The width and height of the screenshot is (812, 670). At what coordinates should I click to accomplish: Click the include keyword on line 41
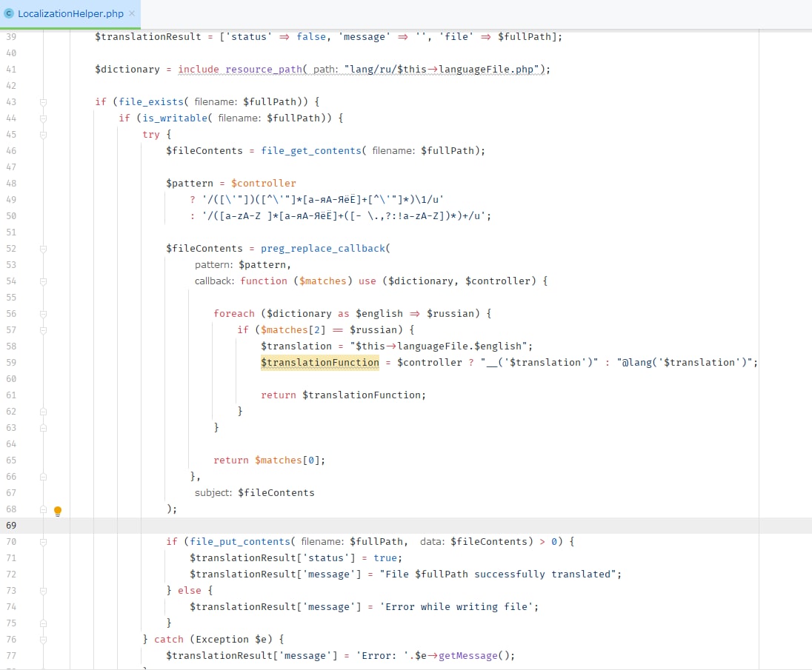199,70
